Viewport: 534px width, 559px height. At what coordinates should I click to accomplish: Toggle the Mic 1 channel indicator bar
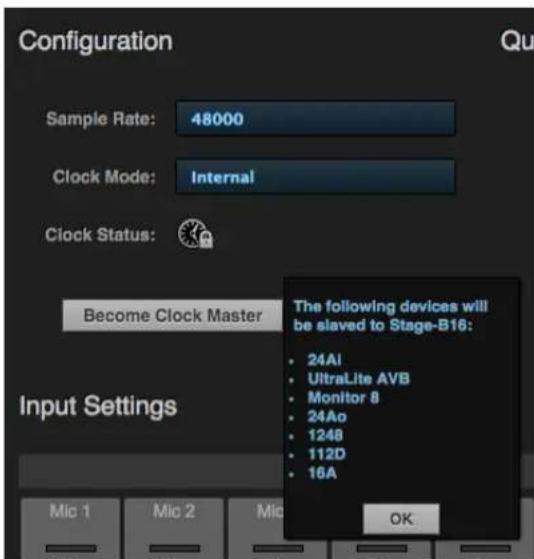[x=71, y=548]
